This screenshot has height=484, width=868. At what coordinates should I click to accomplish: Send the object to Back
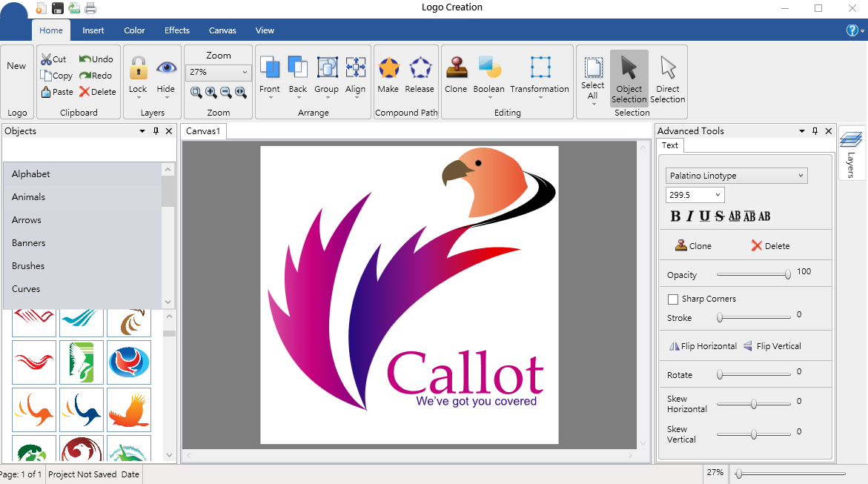[298, 75]
